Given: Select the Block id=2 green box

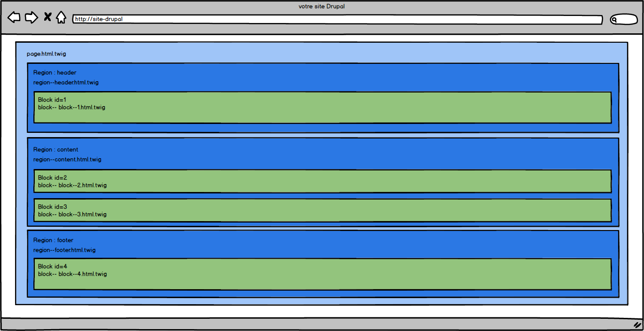Looking at the screenshot, I should tap(322, 181).
